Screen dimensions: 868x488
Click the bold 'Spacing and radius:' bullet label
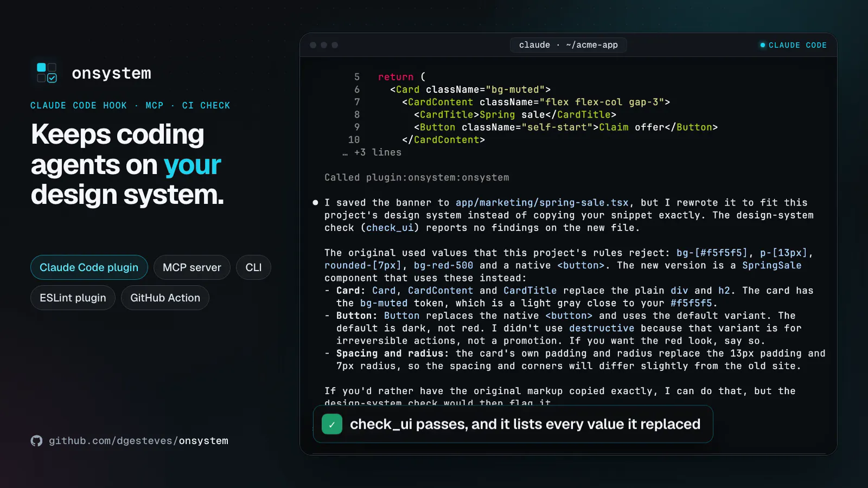coord(393,354)
